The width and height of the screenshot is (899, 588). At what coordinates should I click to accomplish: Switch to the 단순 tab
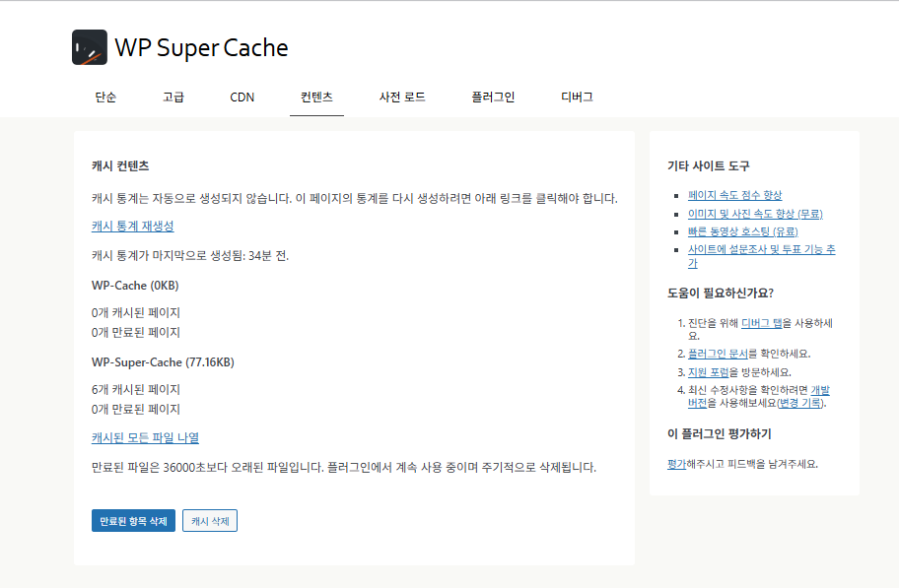[105, 97]
